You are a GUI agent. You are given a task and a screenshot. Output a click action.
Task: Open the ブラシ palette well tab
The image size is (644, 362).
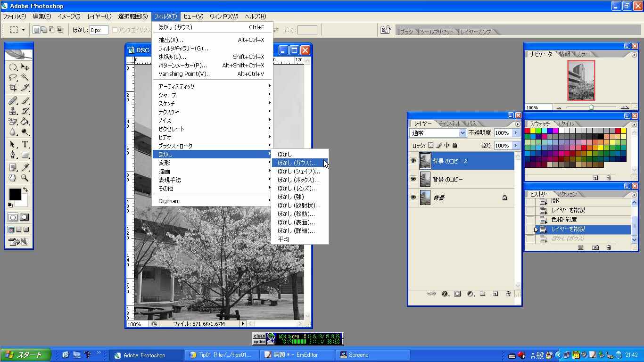(x=405, y=32)
